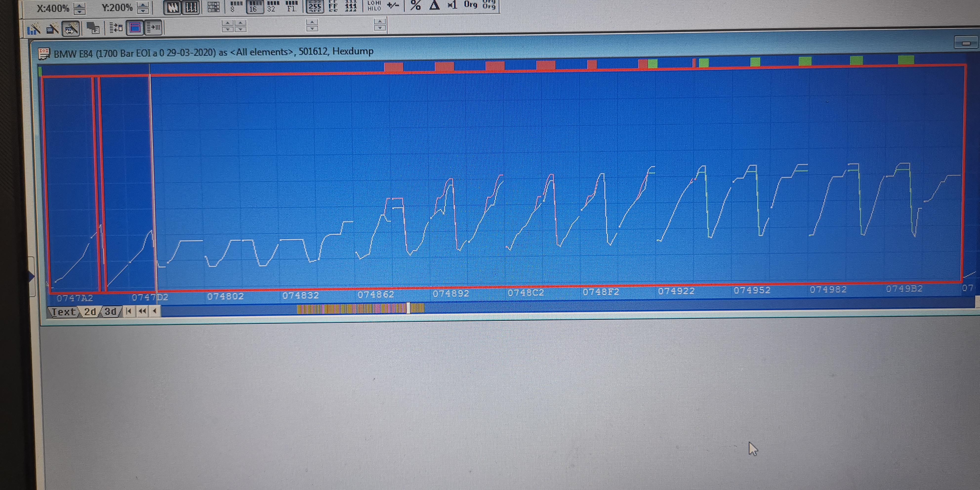Click the pressed car magic wand icon
980x490 pixels.
coord(71,29)
